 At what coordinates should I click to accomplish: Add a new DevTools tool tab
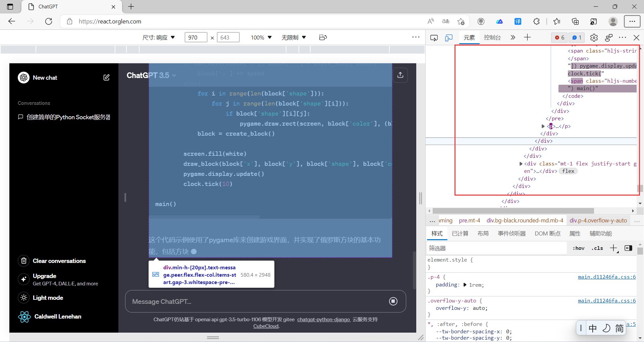pyautogui.click(x=527, y=37)
